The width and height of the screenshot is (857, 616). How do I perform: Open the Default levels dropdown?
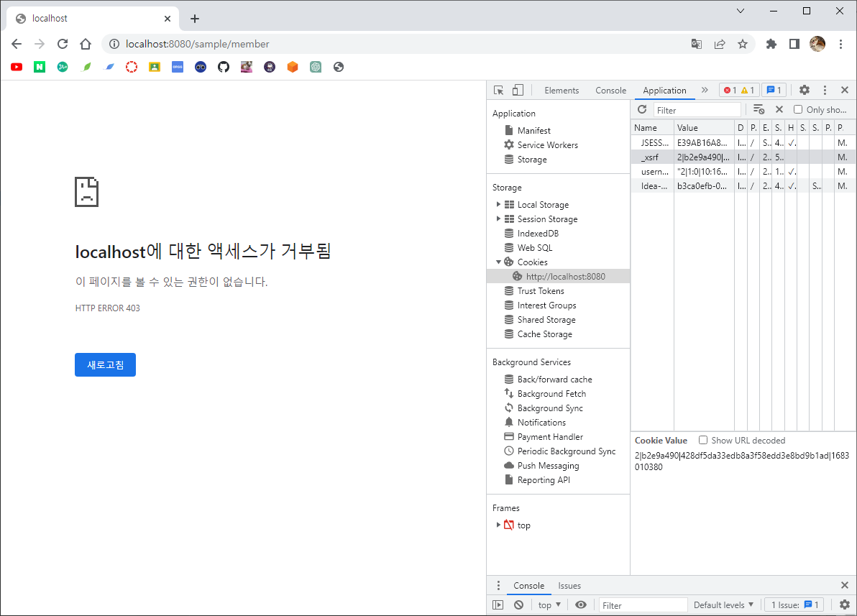pyautogui.click(x=723, y=605)
